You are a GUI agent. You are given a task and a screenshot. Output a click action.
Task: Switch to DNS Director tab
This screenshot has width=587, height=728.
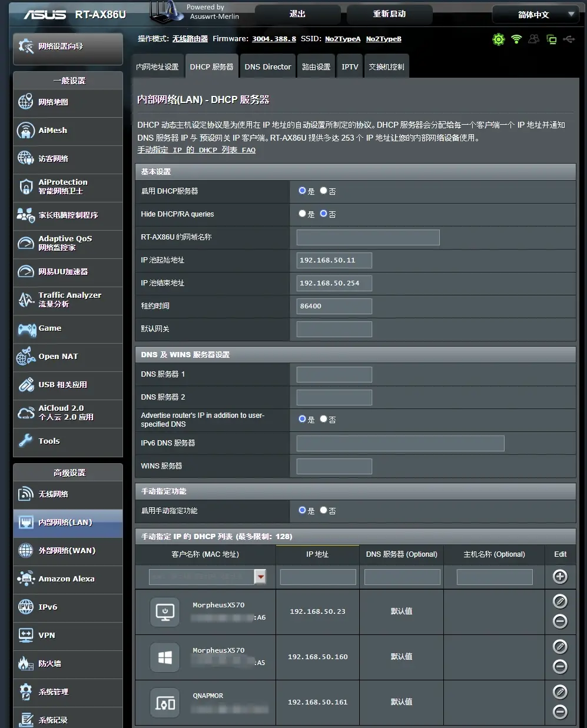268,67
